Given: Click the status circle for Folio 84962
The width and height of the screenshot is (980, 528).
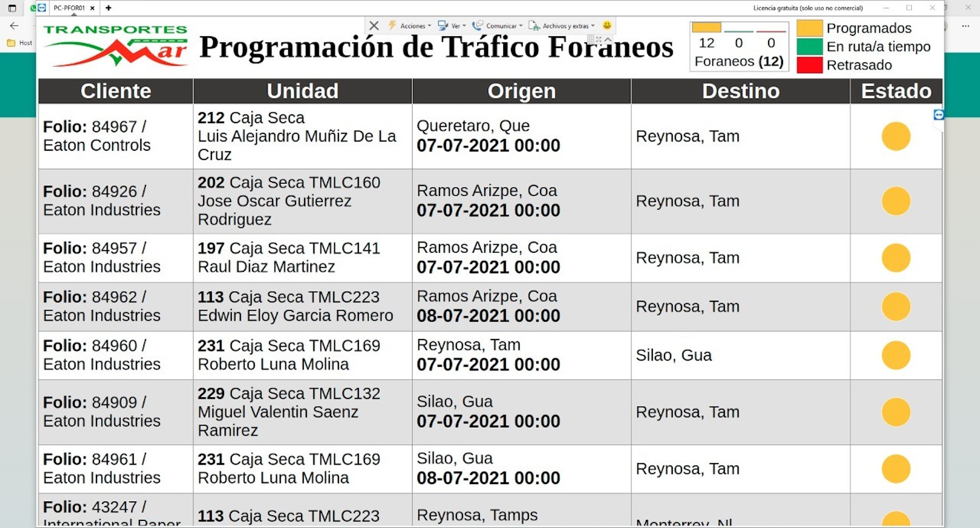Looking at the screenshot, I should [x=896, y=306].
